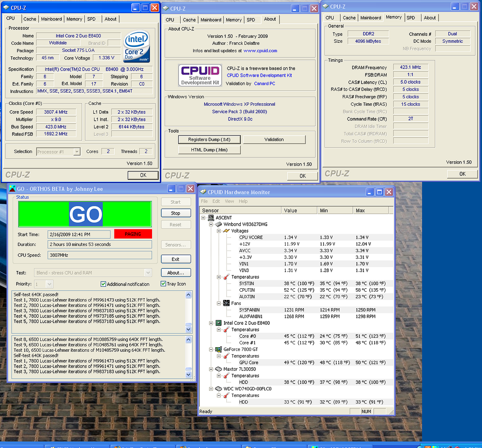Click the Winbond W83627DHG chip icon

pos(218,224)
